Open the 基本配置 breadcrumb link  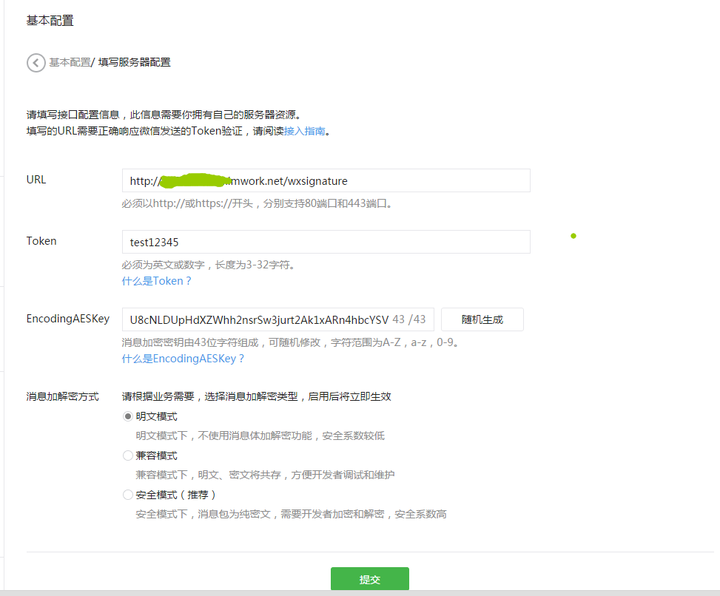[70, 62]
